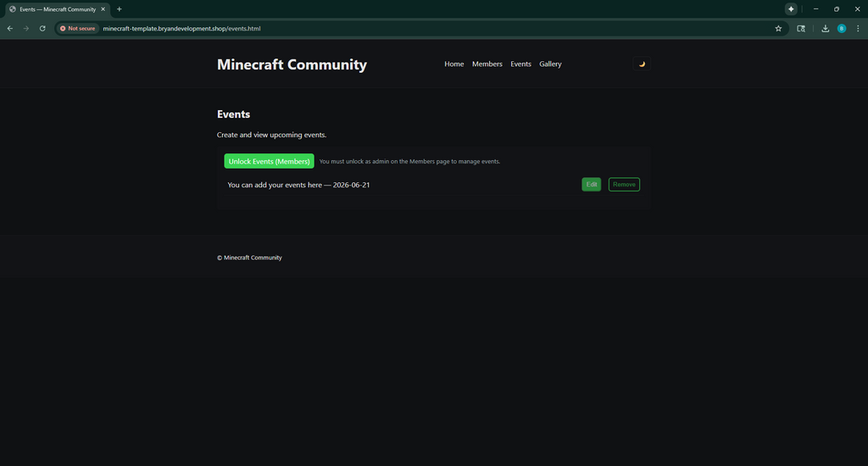Go back with the back arrow

point(10,28)
